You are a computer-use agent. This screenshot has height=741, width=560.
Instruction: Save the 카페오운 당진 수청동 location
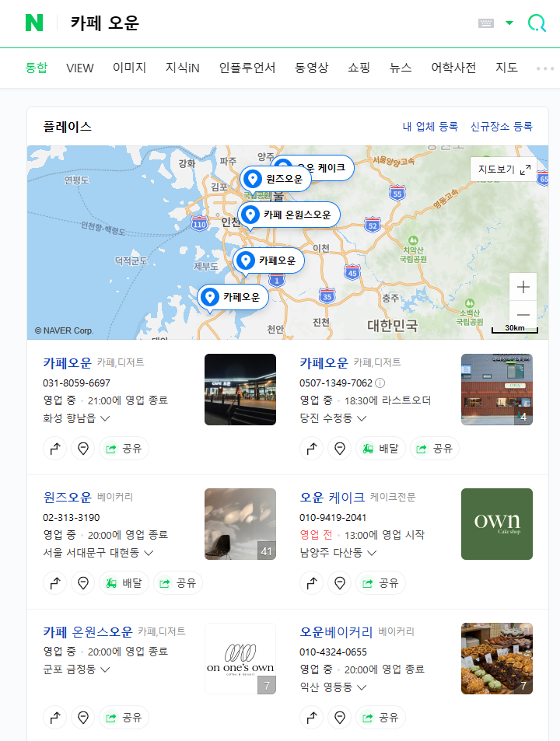339,449
